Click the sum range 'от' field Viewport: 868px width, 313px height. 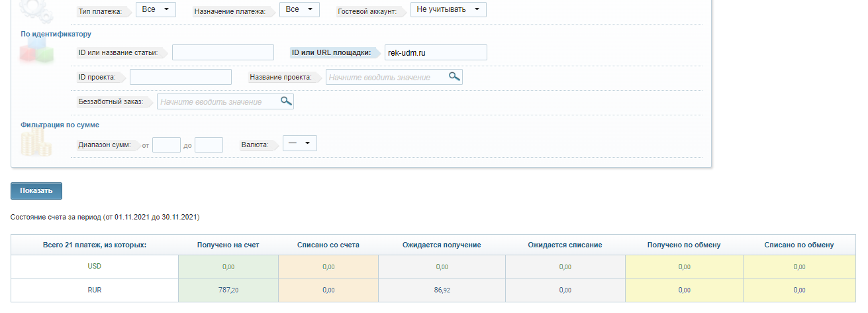pos(166,145)
